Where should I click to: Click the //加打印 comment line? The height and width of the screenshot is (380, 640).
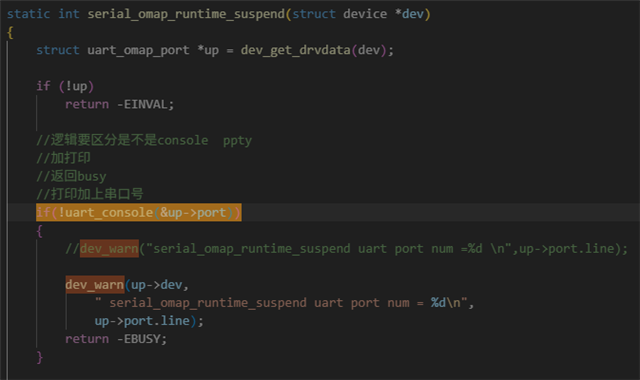click(x=63, y=158)
